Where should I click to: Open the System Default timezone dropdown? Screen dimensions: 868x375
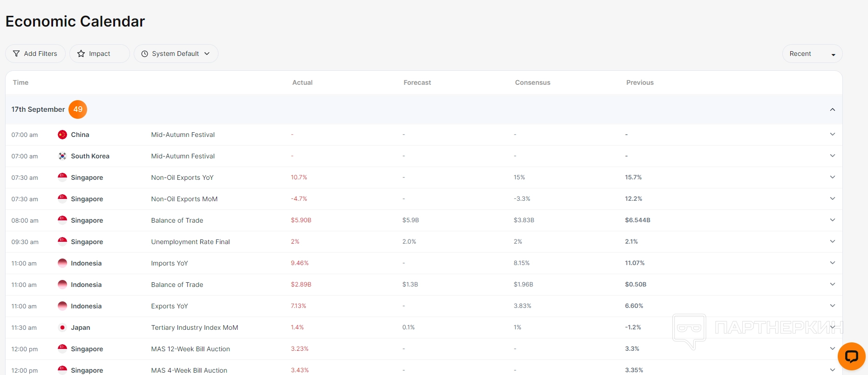click(x=176, y=54)
